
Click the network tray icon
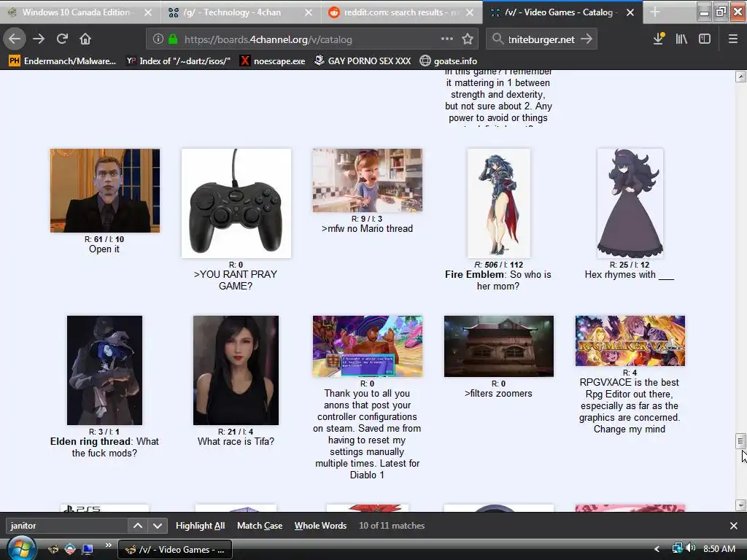click(677, 548)
